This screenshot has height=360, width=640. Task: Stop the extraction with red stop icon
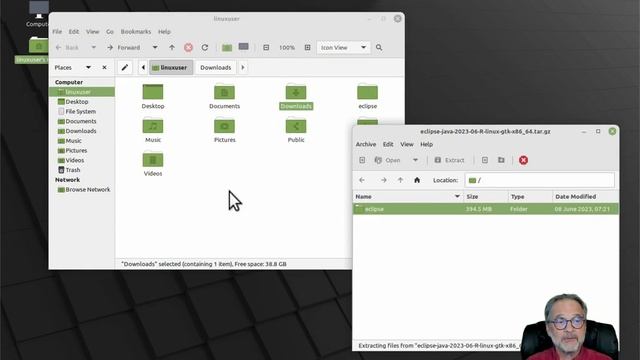[x=523, y=160]
